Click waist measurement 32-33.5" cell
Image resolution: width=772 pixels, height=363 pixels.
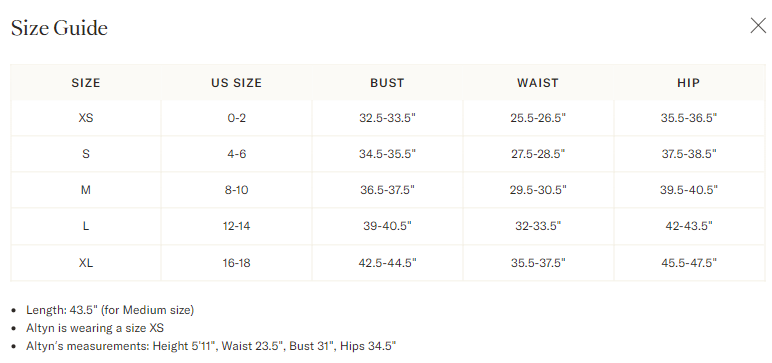click(538, 227)
